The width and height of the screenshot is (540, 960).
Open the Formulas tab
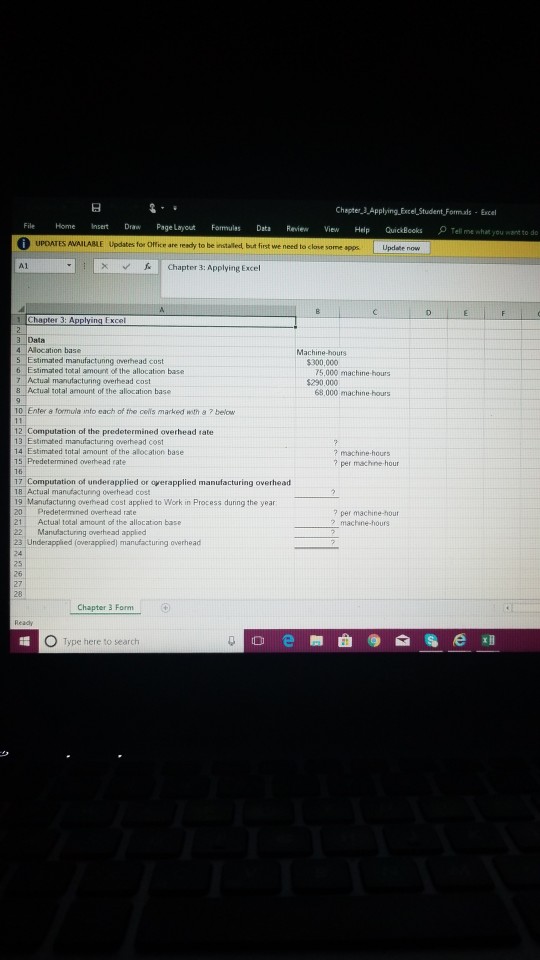[x=227, y=228]
